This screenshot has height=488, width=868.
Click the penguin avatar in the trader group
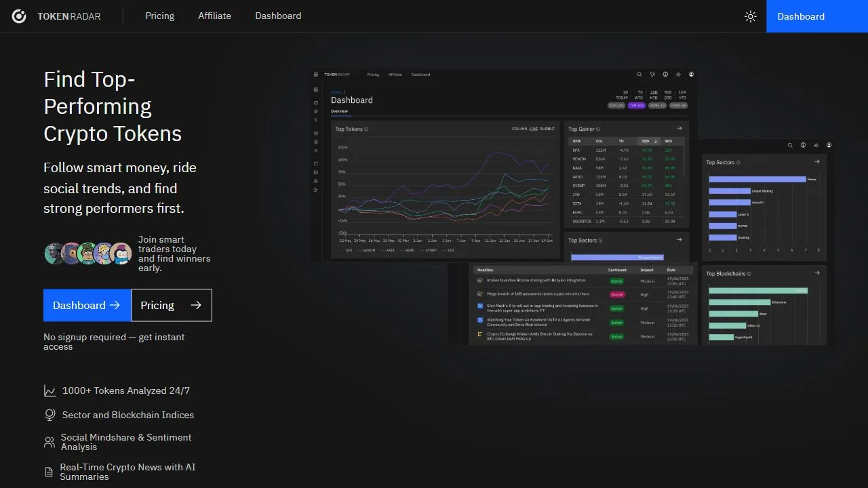coord(121,253)
